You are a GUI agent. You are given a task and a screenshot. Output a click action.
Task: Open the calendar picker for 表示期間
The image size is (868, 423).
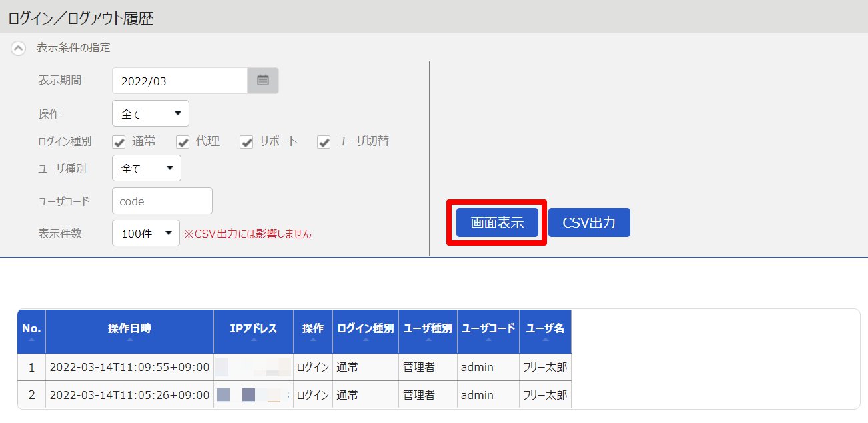tap(263, 81)
